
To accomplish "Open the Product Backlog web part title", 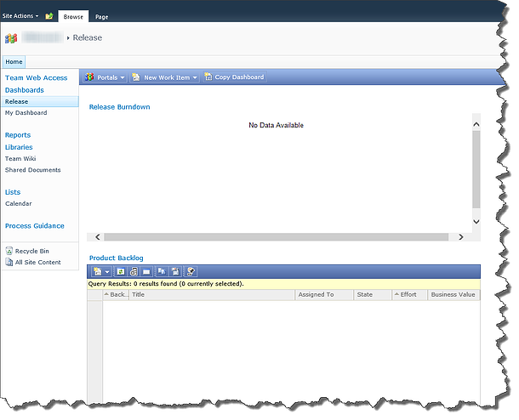I will click(117, 258).
